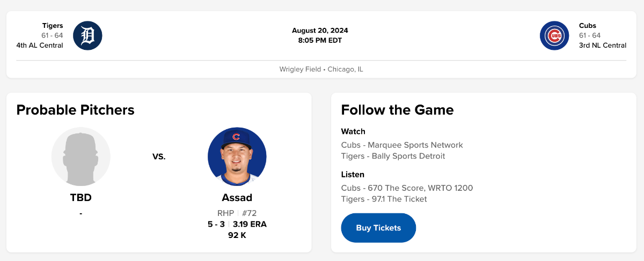Viewport: 644px width, 261px height.
Task: Click Assad's 3.19 ERA stat line
Action: [x=250, y=224]
